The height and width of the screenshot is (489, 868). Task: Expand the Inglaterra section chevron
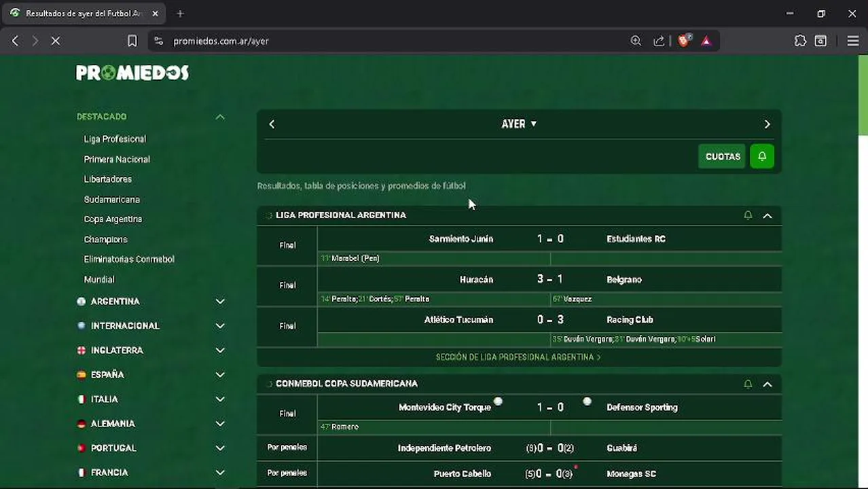220,350
